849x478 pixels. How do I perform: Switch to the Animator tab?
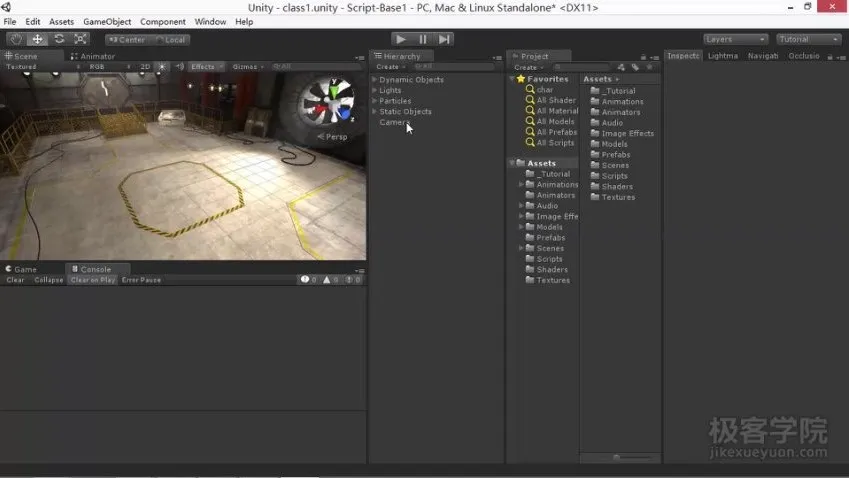coord(96,57)
